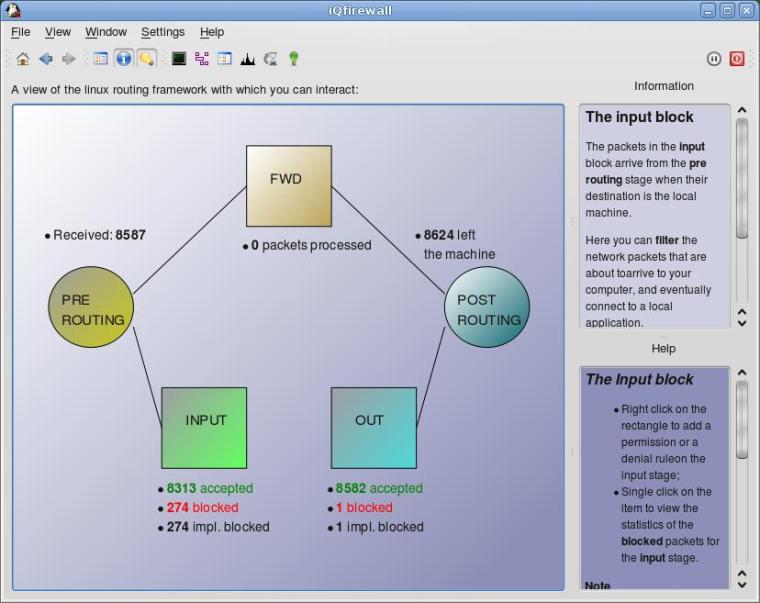Open the Help menu
Image resolution: width=760 pixels, height=603 pixels.
pos(212,32)
